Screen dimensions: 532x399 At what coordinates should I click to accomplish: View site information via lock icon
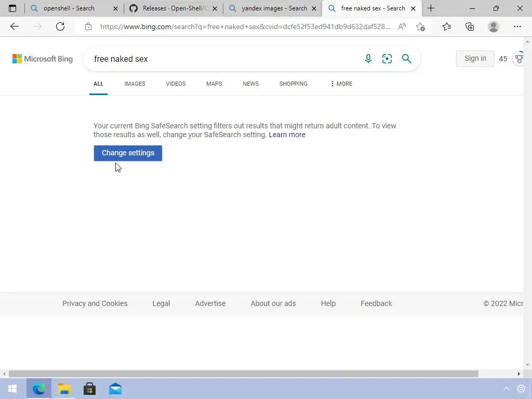click(88, 26)
